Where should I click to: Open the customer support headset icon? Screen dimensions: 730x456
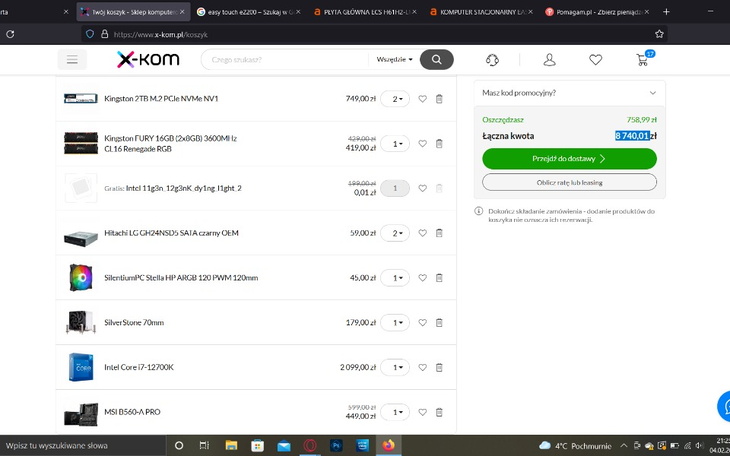coord(492,60)
